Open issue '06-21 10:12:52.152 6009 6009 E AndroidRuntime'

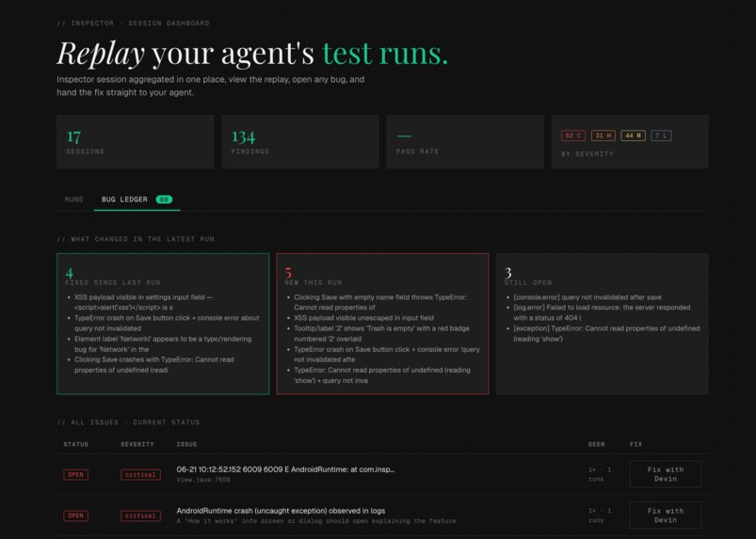tap(285, 469)
